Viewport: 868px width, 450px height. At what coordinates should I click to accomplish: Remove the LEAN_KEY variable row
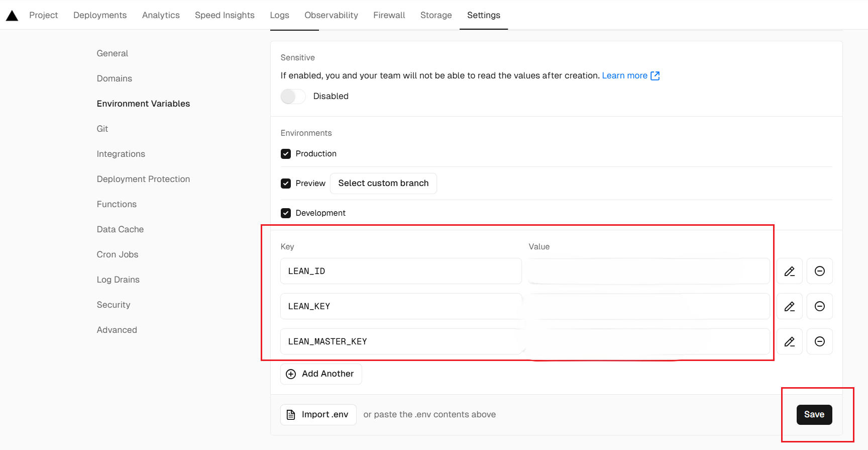pyautogui.click(x=819, y=307)
